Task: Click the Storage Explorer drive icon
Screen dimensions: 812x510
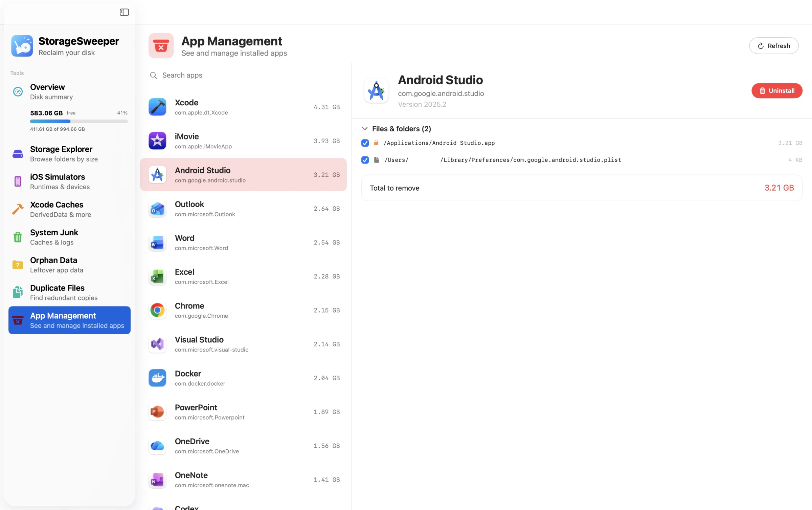Action: click(x=18, y=154)
